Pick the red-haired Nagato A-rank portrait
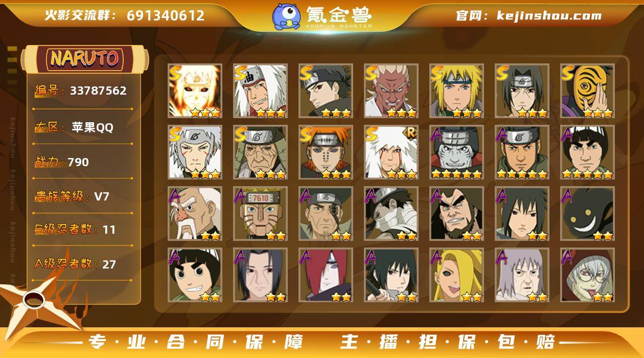The width and height of the screenshot is (644, 358). 326,275
